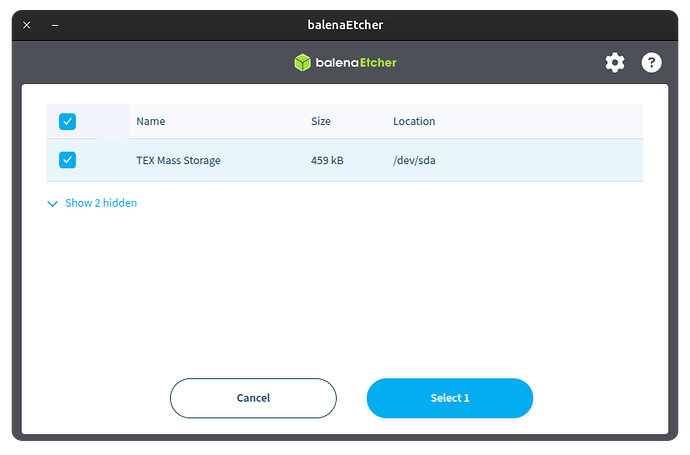Close the balenaEtcher window
Image resolution: width=690 pixels, height=455 pixels.
[x=27, y=25]
